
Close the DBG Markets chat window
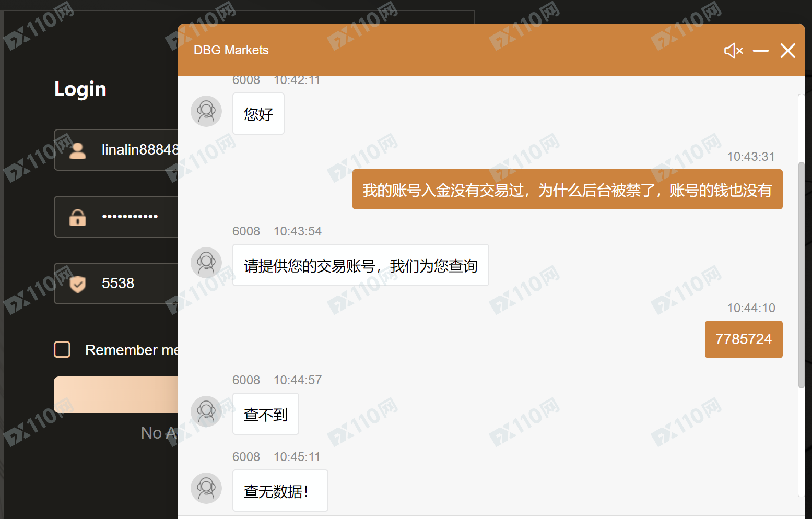[787, 51]
